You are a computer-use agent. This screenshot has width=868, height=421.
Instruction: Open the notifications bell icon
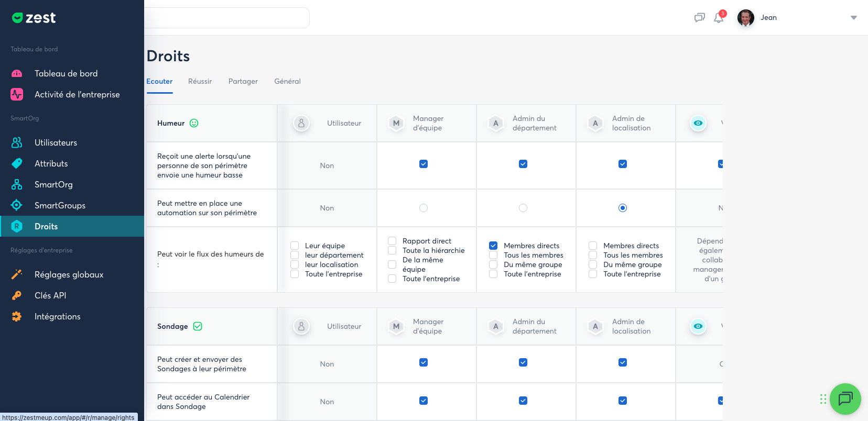(719, 18)
